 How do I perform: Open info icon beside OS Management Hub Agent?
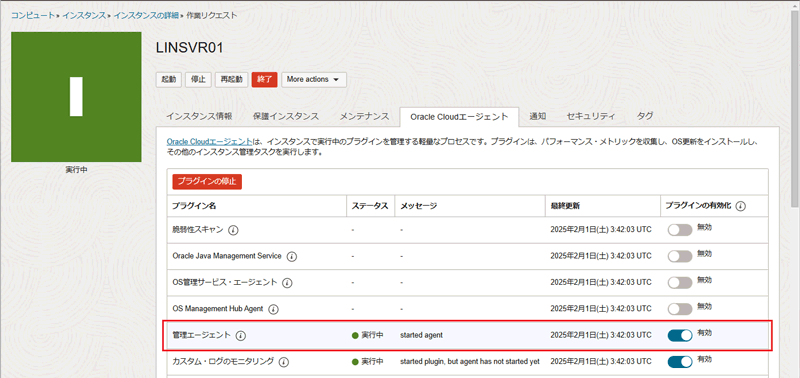[273, 309]
